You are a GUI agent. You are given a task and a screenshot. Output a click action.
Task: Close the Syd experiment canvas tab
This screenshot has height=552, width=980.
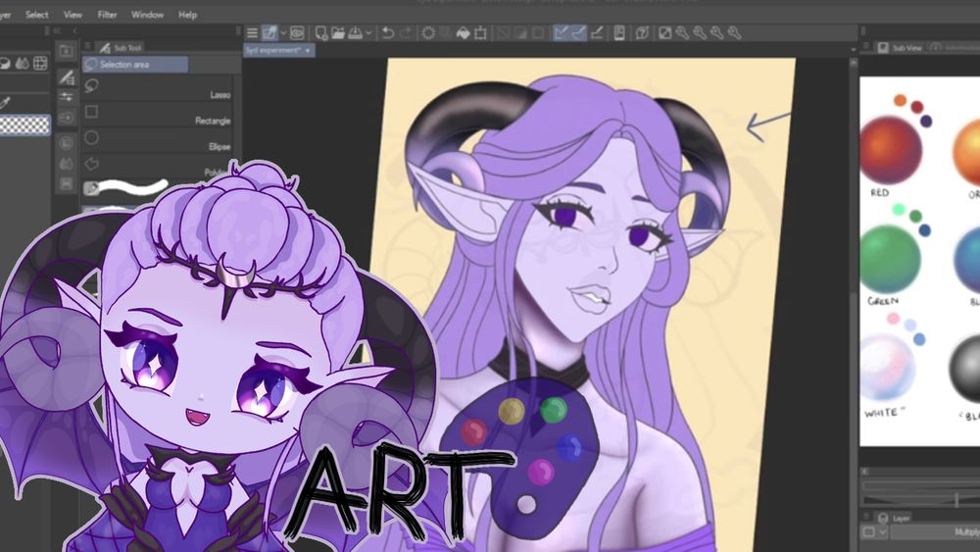308,50
